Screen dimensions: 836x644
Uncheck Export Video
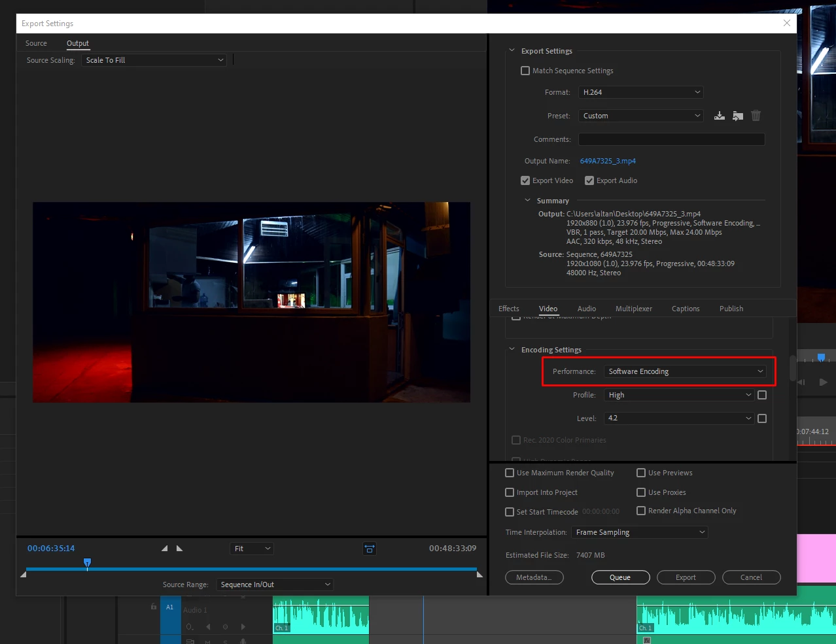[x=525, y=180]
